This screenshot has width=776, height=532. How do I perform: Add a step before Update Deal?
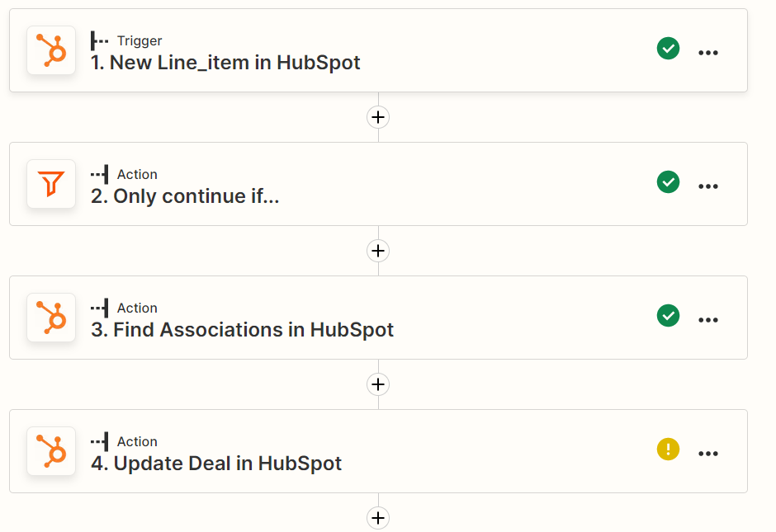(377, 384)
